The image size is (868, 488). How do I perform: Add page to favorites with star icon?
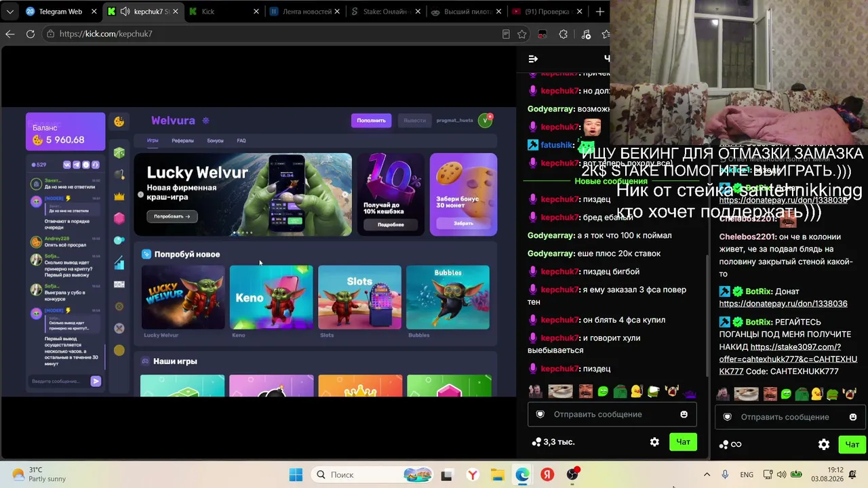point(521,34)
